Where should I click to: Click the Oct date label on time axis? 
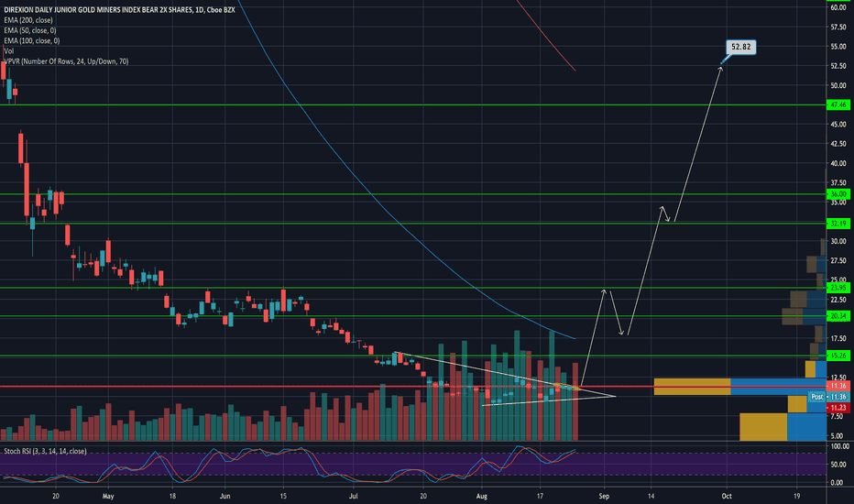coord(727,497)
